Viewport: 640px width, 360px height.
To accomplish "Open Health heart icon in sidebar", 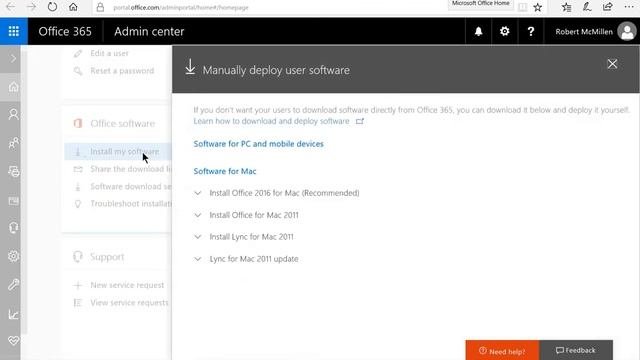I will pos(13,340).
